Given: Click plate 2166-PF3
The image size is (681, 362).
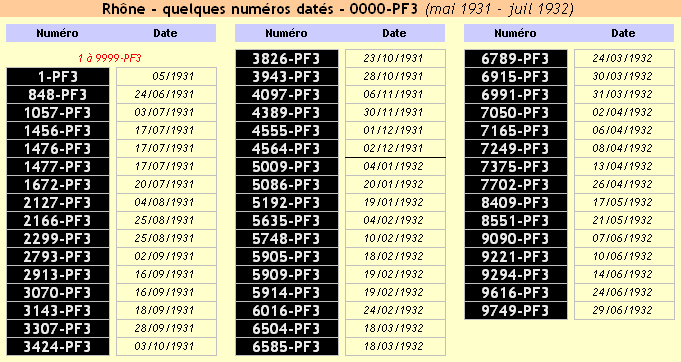Looking at the screenshot, I should [58, 221].
